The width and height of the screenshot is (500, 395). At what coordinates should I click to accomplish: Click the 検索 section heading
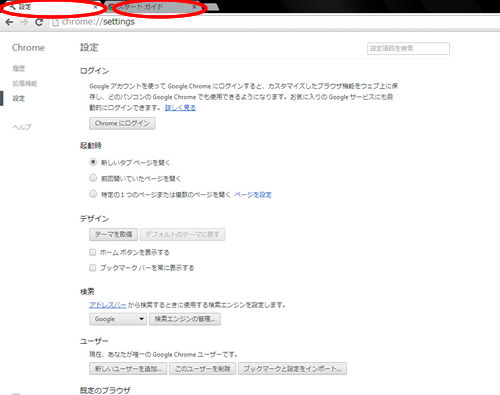pos(87,292)
